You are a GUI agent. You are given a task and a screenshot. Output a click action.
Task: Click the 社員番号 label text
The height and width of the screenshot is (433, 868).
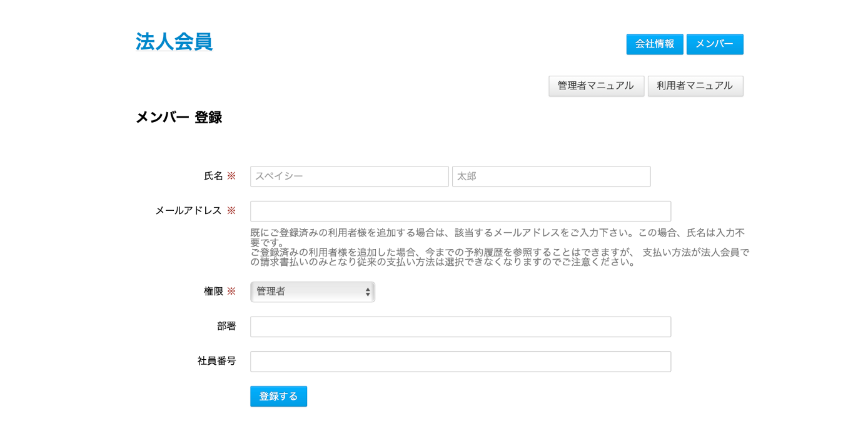216,361
